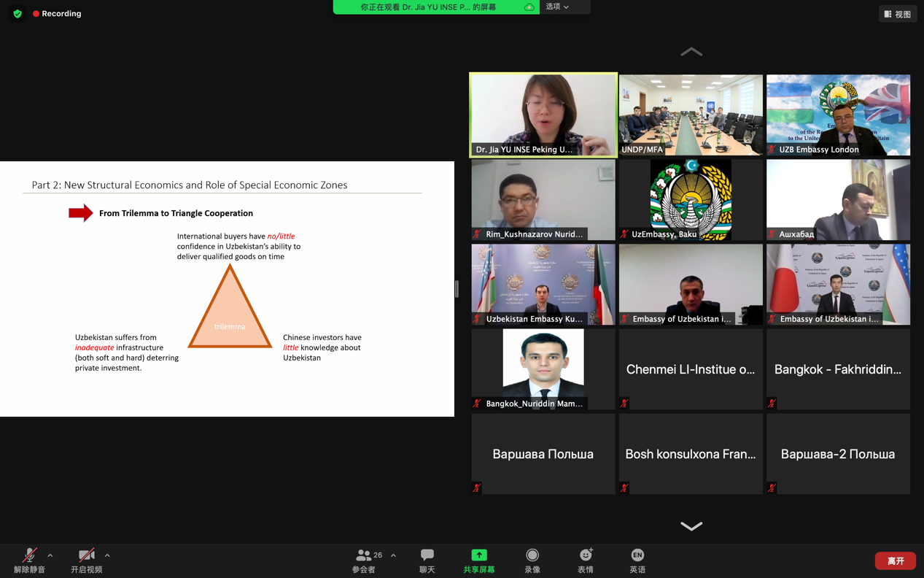This screenshot has height=578, width=924.
Task: Expand the participants options arrow
Action: coord(394,555)
